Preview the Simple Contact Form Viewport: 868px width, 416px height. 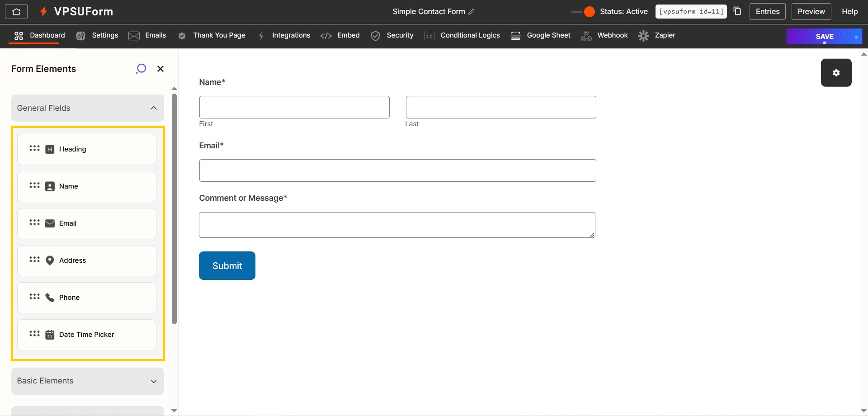[x=811, y=11]
